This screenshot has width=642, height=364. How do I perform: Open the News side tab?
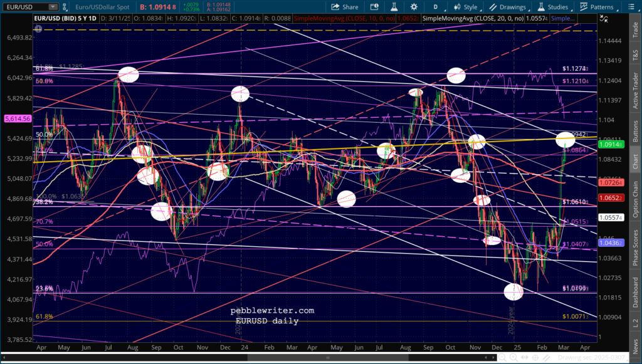[635, 346]
